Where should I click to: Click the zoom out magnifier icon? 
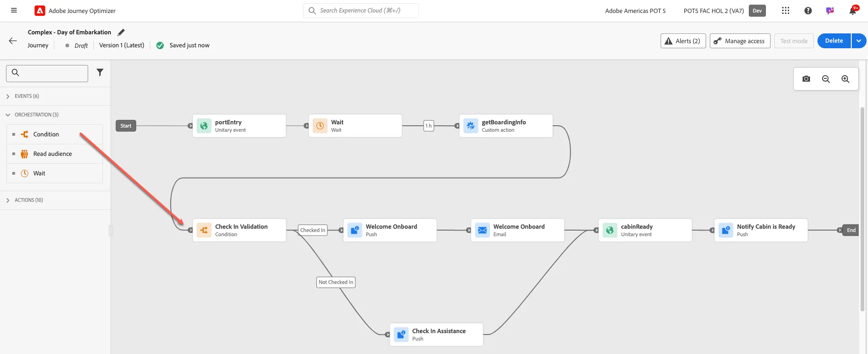click(826, 79)
